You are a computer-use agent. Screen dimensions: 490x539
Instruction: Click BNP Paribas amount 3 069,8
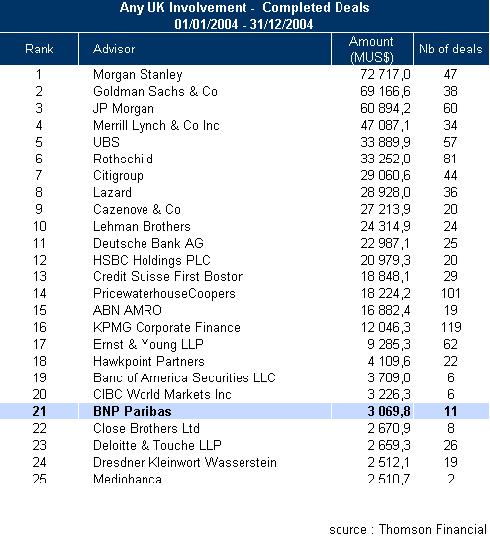(389, 411)
